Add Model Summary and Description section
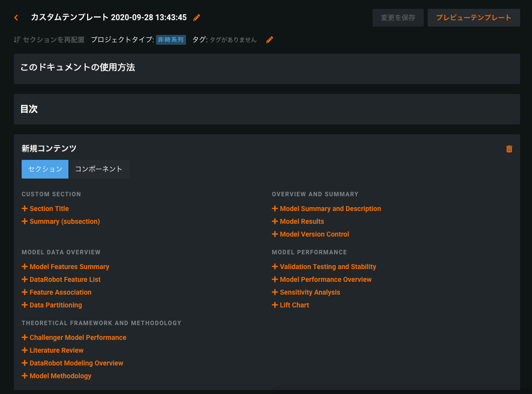Image resolution: width=532 pixels, height=394 pixels. [330, 209]
